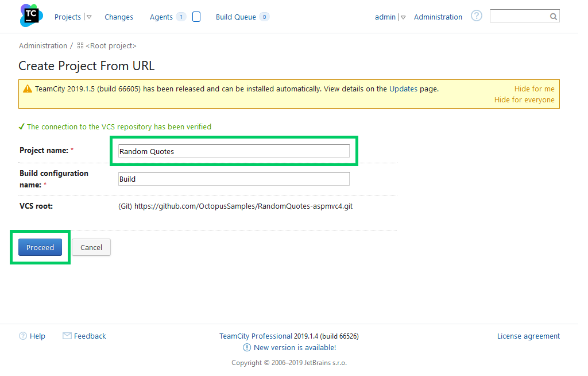Open the Updates page link
The width and height of the screenshot is (588, 376).
pyautogui.click(x=403, y=89)
